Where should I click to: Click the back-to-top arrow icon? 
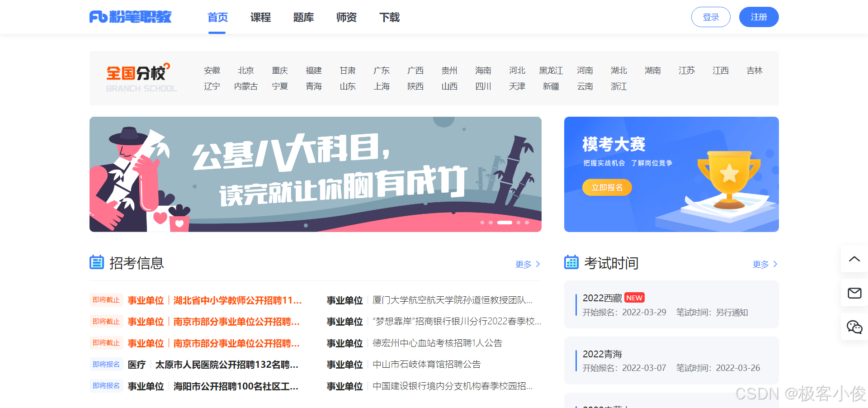[854, 259]
